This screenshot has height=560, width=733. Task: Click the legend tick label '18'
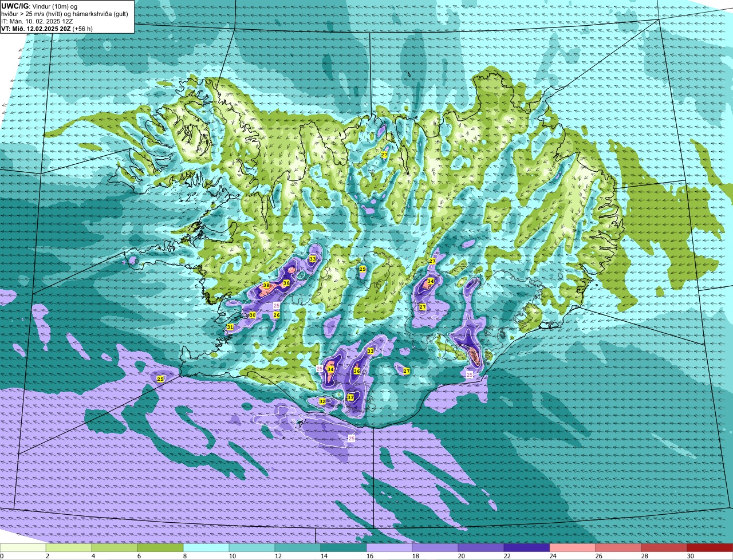tap(416, 556)
